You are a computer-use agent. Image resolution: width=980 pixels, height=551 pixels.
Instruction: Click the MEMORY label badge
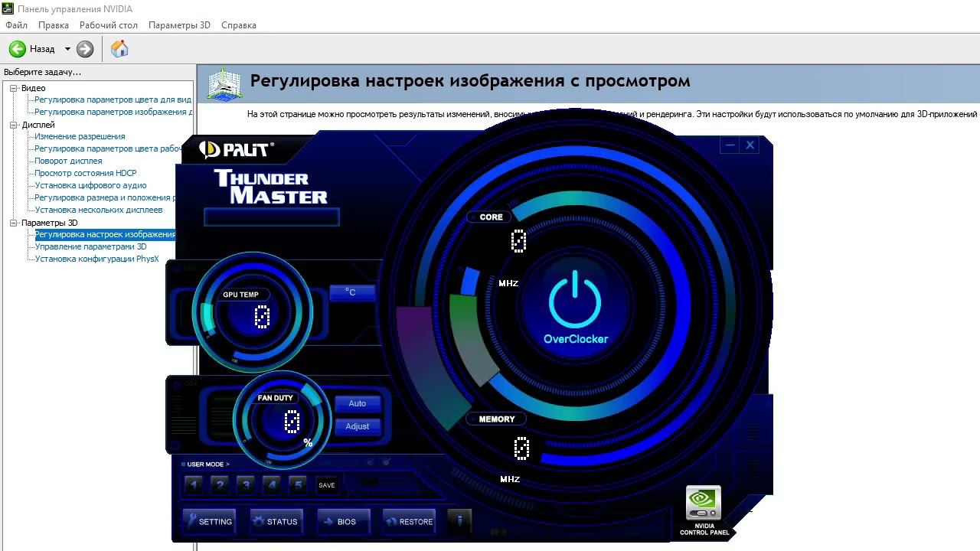(x=497, y=419)
